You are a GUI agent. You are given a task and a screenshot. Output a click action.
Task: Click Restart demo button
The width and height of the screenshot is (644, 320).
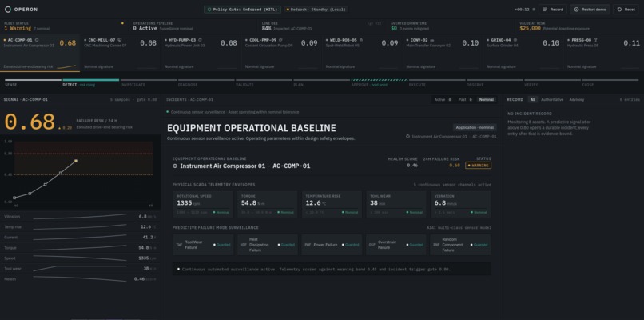590,10
